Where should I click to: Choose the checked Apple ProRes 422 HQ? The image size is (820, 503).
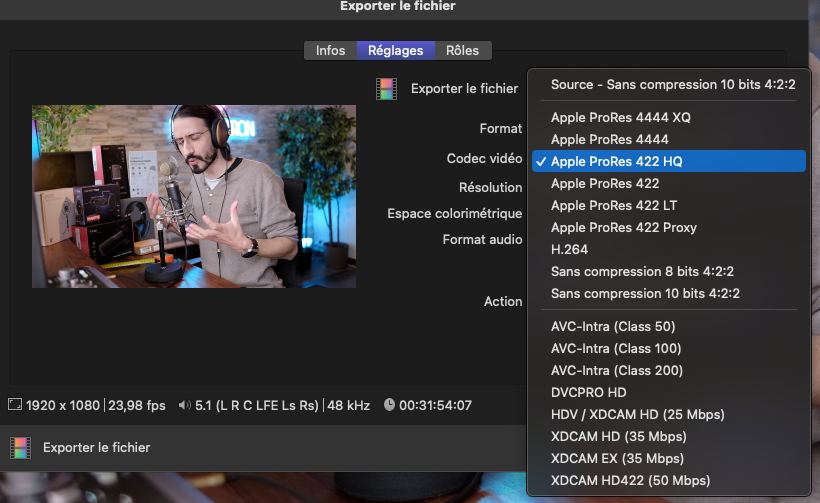click(x=669, y=162)
